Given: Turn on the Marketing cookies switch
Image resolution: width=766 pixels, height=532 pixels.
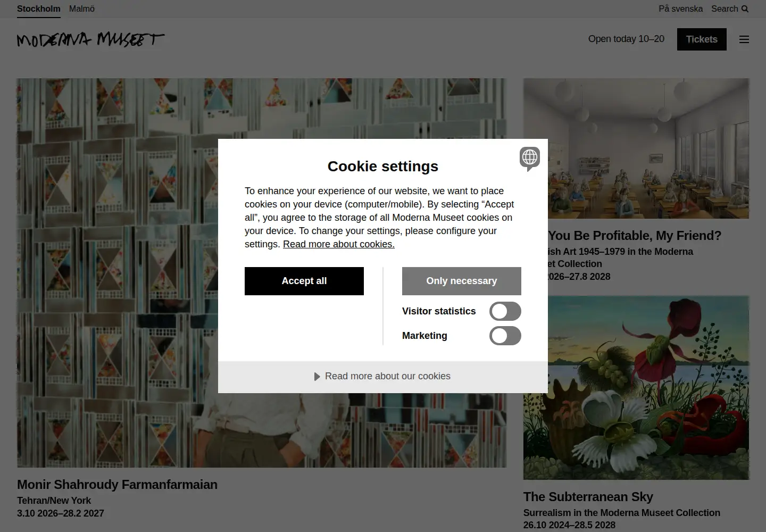Looking at the screenshot, I should coord(505,336).
